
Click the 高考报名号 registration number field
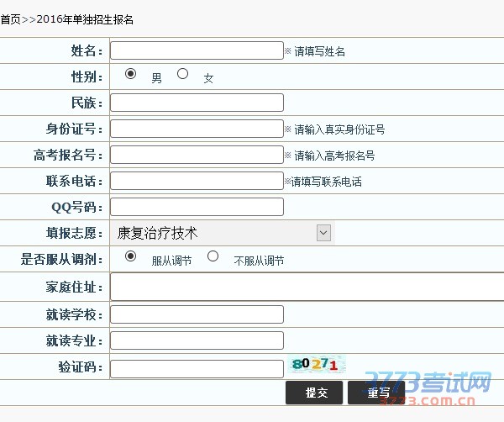(197, 155)
